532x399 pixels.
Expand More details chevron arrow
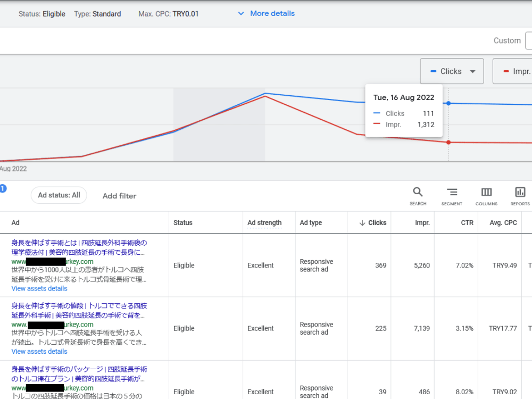tap(241, 14)
